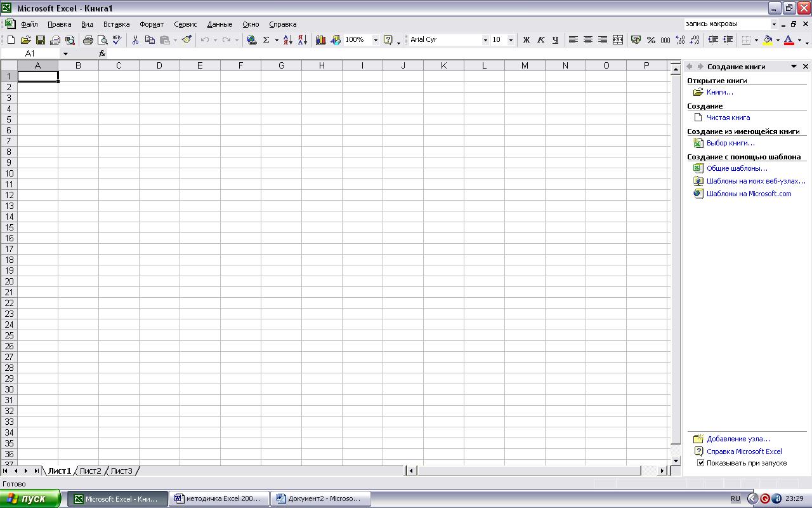
Task: Run the spelling check icon
Action: point(117,39)
